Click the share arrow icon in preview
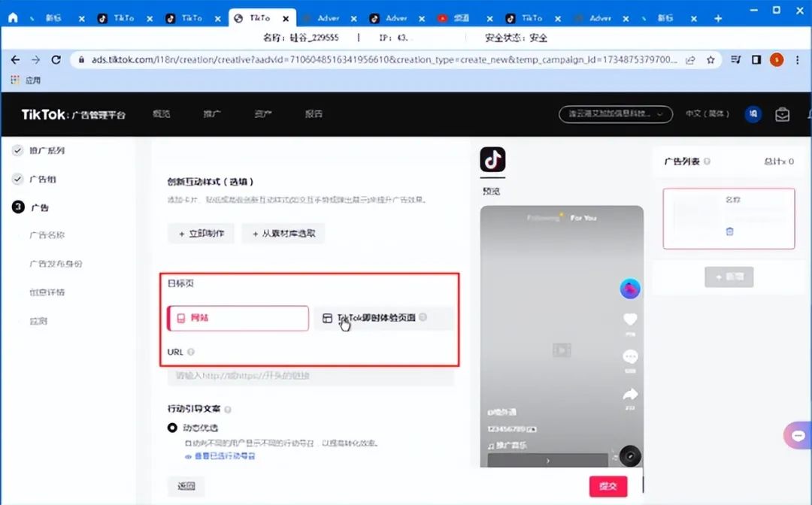Screen dimensions: 812x505 coord(630,395)
